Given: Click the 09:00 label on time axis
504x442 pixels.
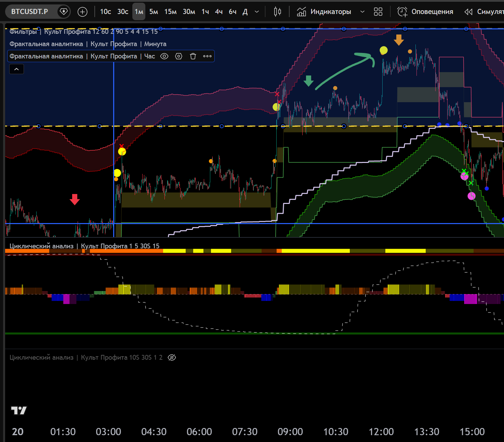Looking at the screenshot, I should click(290, 432).
